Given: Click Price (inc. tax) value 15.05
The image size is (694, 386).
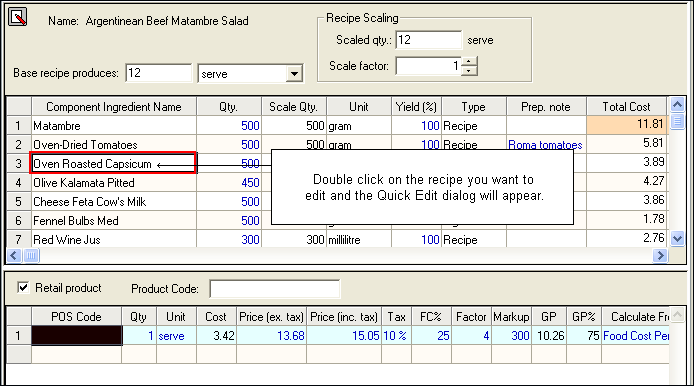Looking at the screenshot, I should [344, 336].
